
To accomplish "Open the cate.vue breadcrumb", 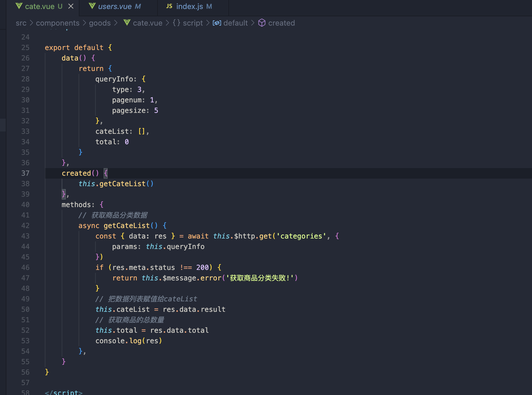I will click(148, 23).
